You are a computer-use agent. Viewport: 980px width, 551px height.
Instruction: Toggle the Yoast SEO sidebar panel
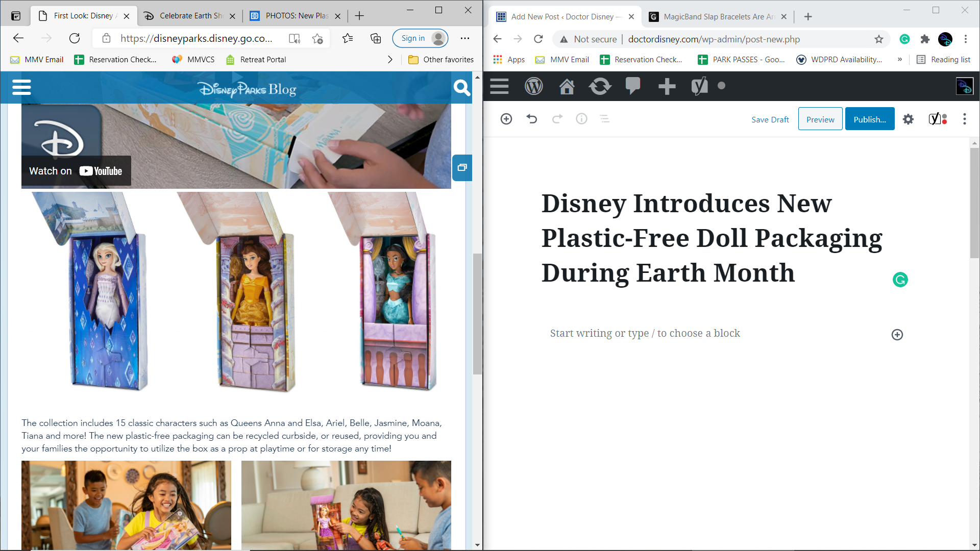coord(938,119)
